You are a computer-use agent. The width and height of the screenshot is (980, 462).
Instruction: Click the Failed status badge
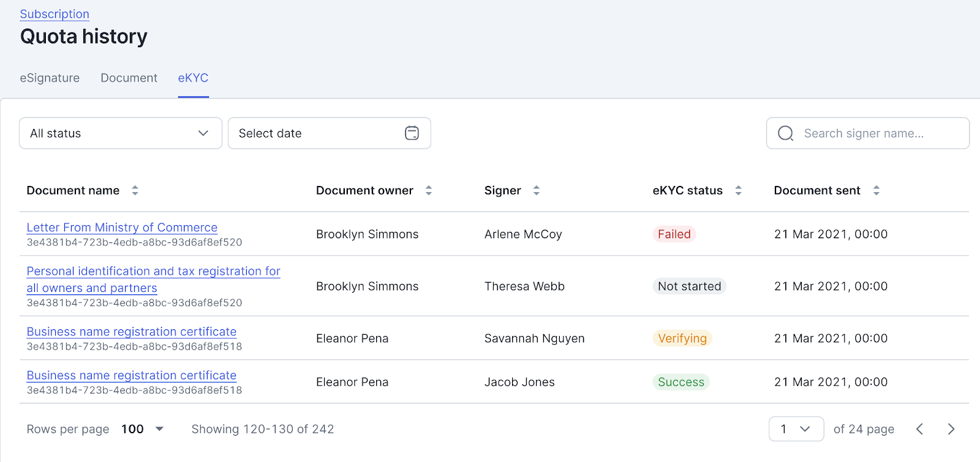tap(674, 234)
